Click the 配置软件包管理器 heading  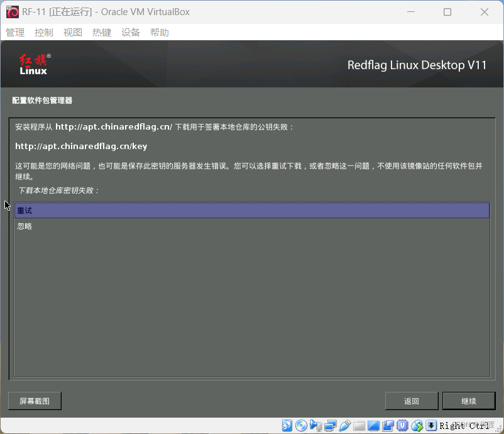pos(42,101)
